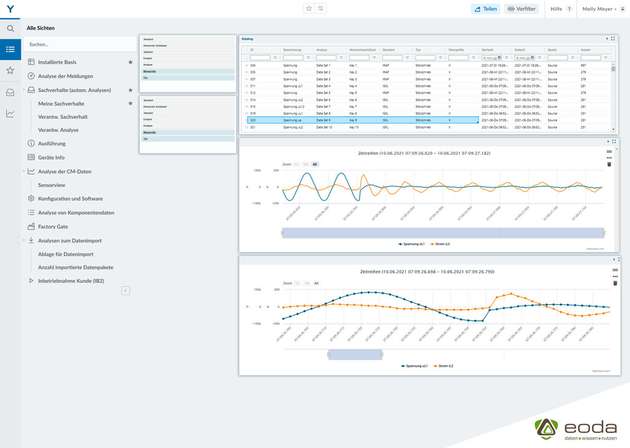Open Konfiguration und Software view
Image resolution: width=630 pixels, height=448 pixels.
click(70, 198)
